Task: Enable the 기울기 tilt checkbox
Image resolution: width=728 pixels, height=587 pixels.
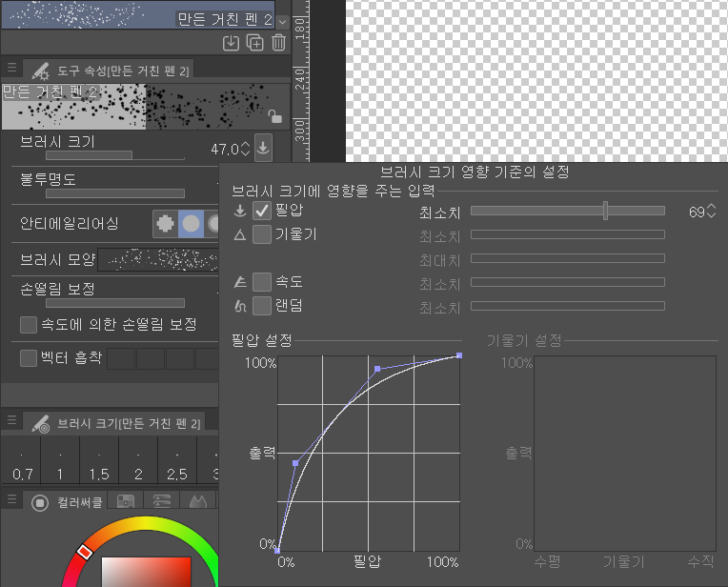Action: tap(262, 234)
